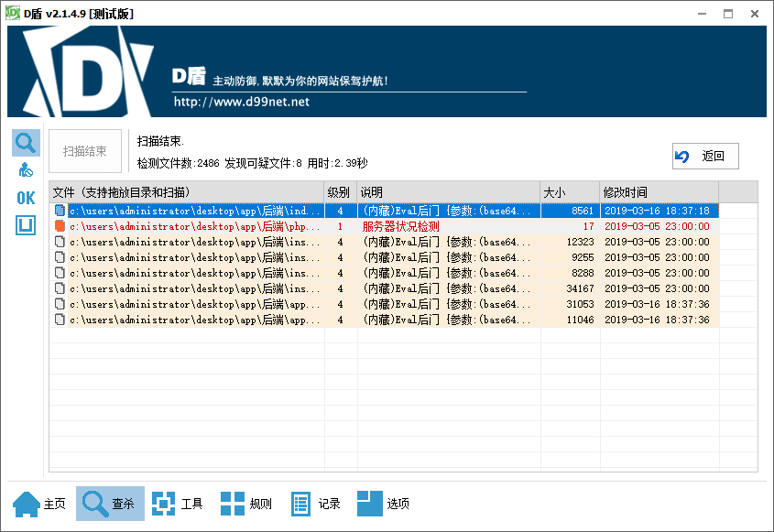Click file icon of the 11046 size row
The height and width of the screenshot is (532, 774).
(x=60, y=320)
